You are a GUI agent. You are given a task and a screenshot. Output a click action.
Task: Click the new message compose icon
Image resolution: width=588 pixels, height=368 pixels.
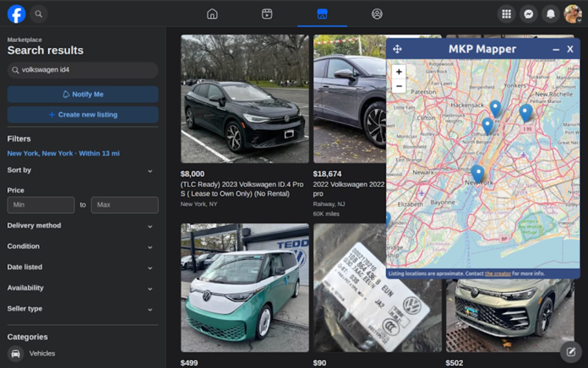(571, 352)
